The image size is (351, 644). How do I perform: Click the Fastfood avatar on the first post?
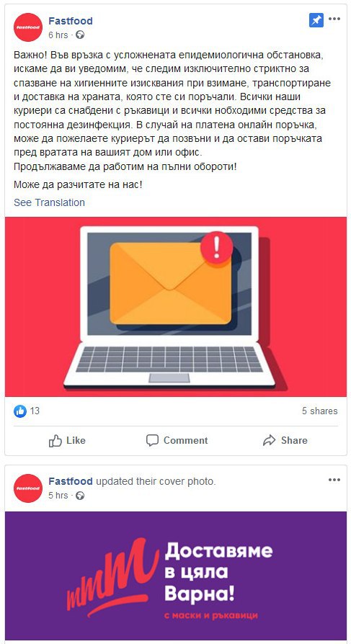point(28,27)
